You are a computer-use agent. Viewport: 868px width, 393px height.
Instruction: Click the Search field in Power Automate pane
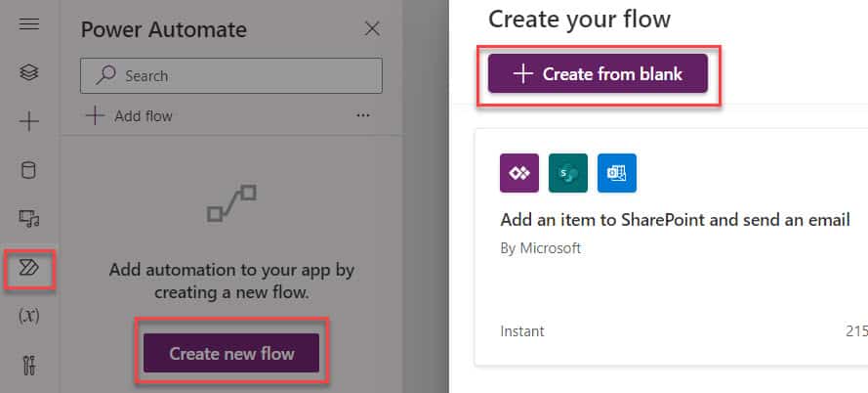coord(230,75)
